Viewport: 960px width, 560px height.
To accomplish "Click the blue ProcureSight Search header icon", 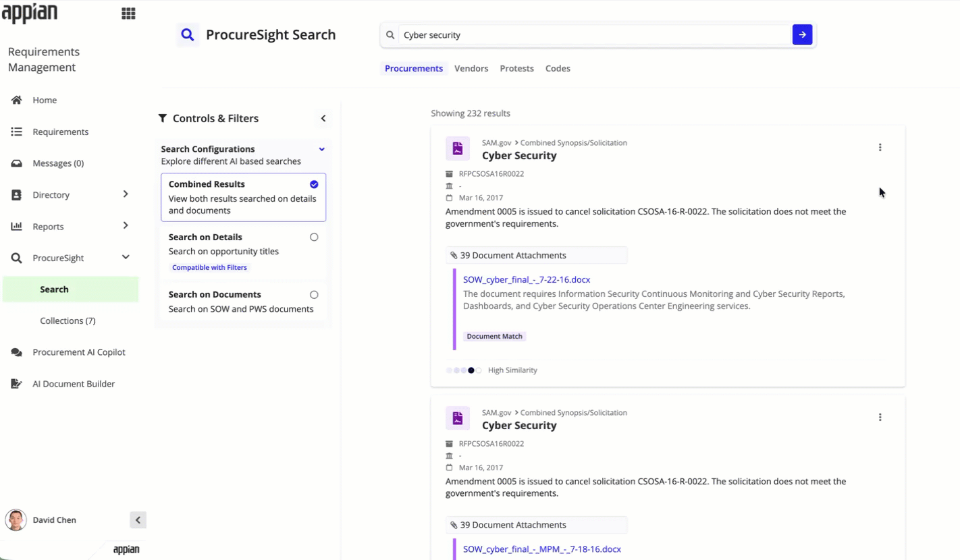I will pos(188,35).
